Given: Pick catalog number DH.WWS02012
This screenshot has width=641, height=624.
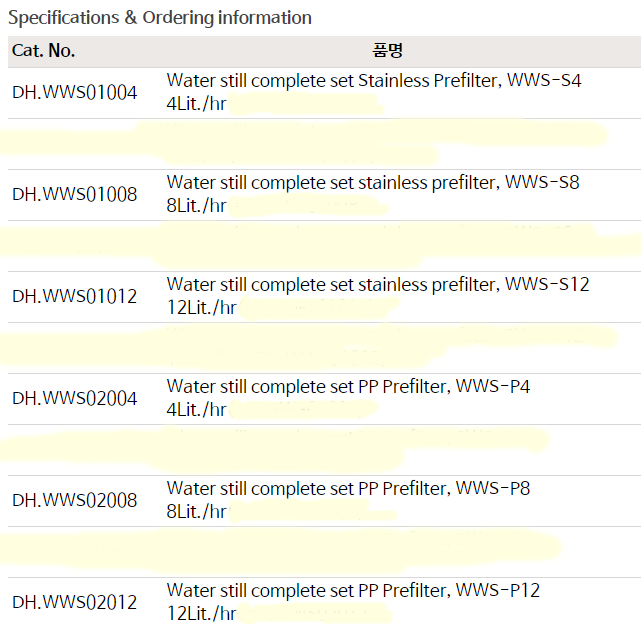Looking at the screenshot, I should (x=75, y=603).
